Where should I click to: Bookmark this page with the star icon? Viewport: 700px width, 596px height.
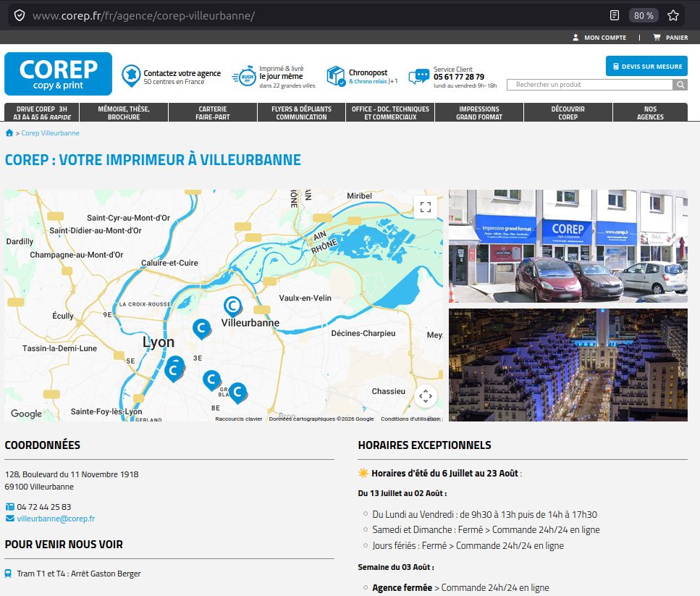click(672, 16)
